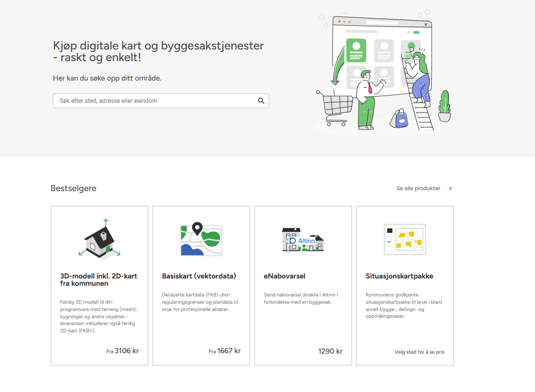Open Se alle produkter link
The width and height of the screenshot is (535, 392).
tap(418, 188)
